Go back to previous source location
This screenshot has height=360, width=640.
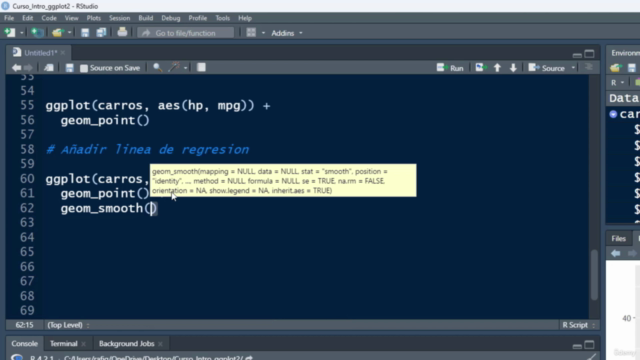[x=16, y=68]
